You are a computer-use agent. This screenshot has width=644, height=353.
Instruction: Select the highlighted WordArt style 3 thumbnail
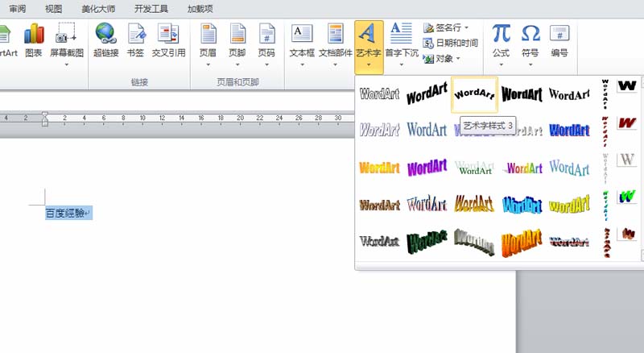pyautogui.click(x=474, y=94)
